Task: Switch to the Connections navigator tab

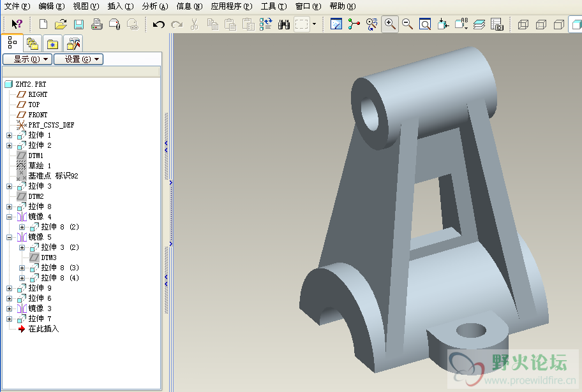Action: [73, 44]
